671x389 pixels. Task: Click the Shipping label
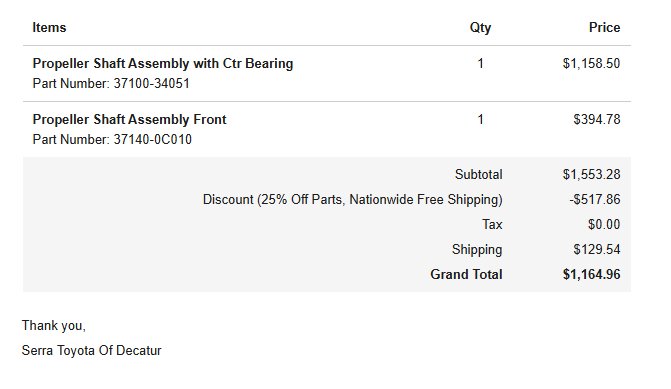pyautogui.click(x=477, y=249)
